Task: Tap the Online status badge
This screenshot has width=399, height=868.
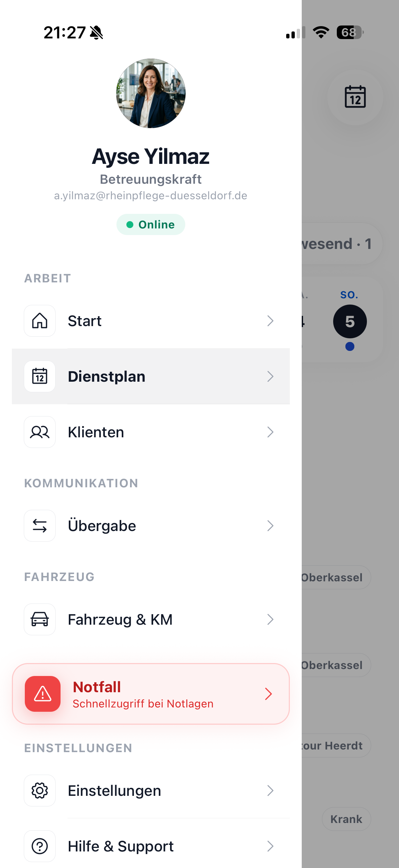Action: [x=151, y=224]
